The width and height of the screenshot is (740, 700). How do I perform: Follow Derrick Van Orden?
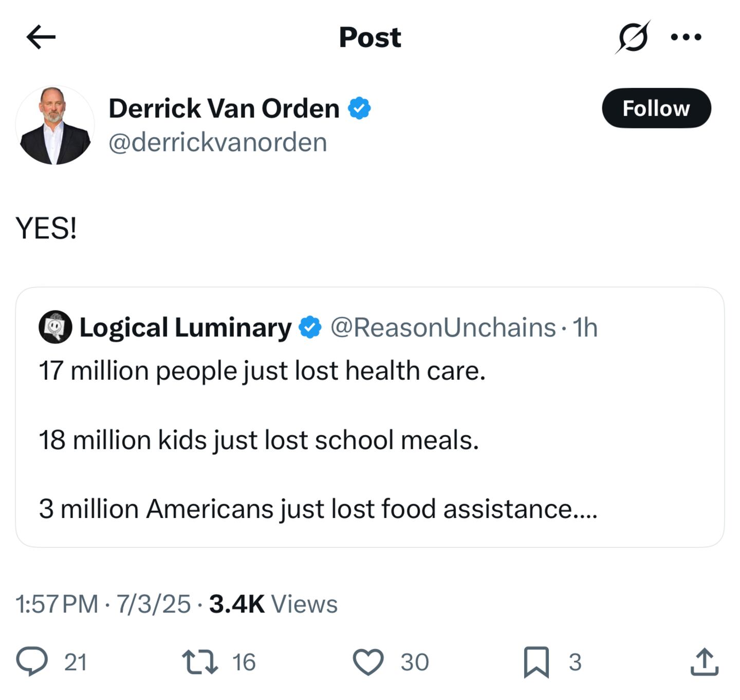point(656,108)
